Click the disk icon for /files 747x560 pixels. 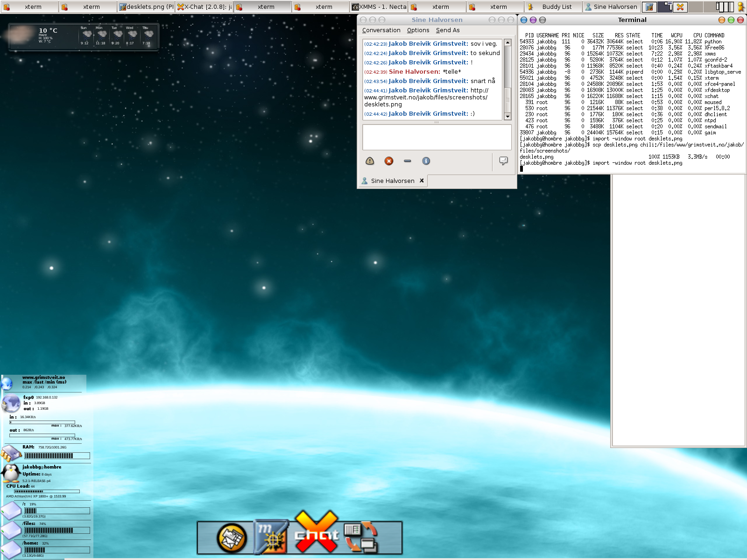(x=11, y=531)
